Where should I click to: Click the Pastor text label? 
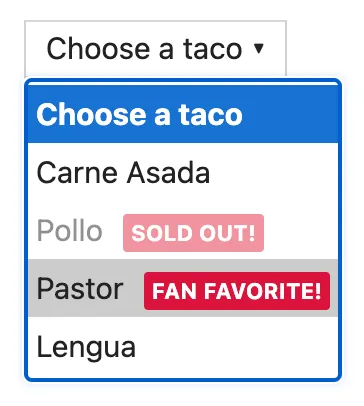tap(80, 289)
